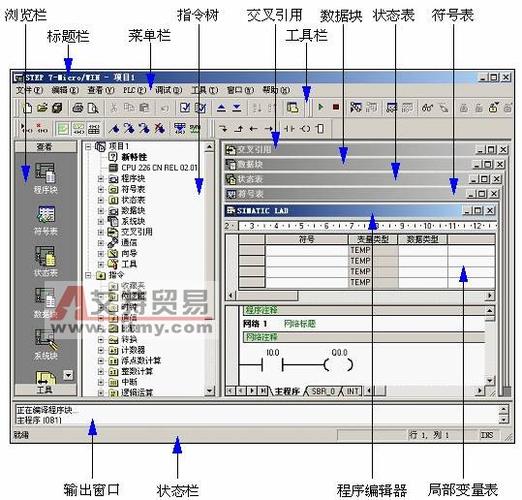Expand the 浮点数计算 instruction folder
522x500 pixels.
pos(101,361)
